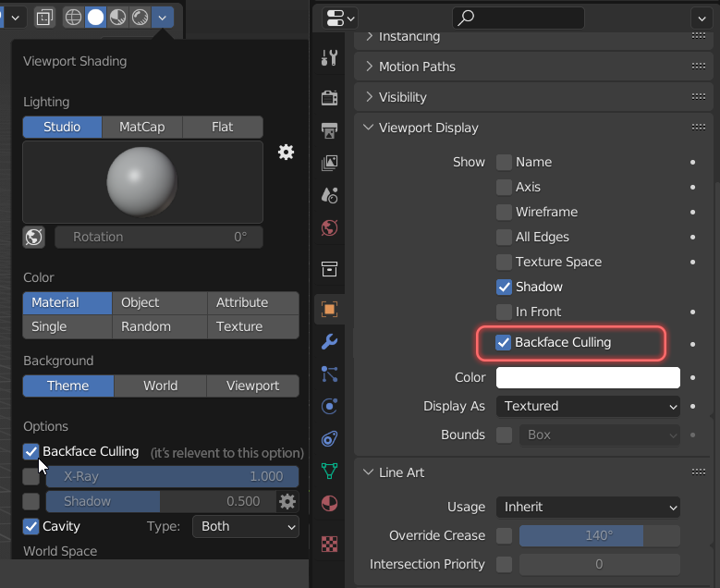Open the viewport shading options dropdown arrow
Viewport: 720px width, 588px height.
point(162,18)
